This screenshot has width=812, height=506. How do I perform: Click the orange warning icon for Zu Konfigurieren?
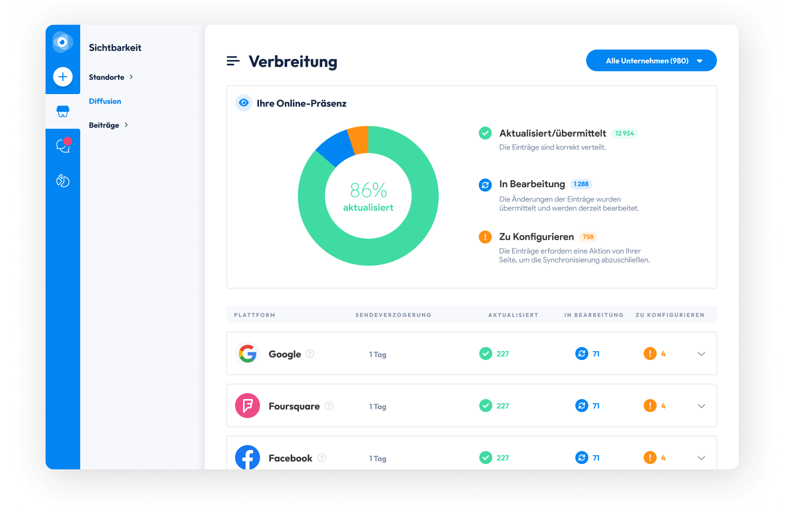485,237
